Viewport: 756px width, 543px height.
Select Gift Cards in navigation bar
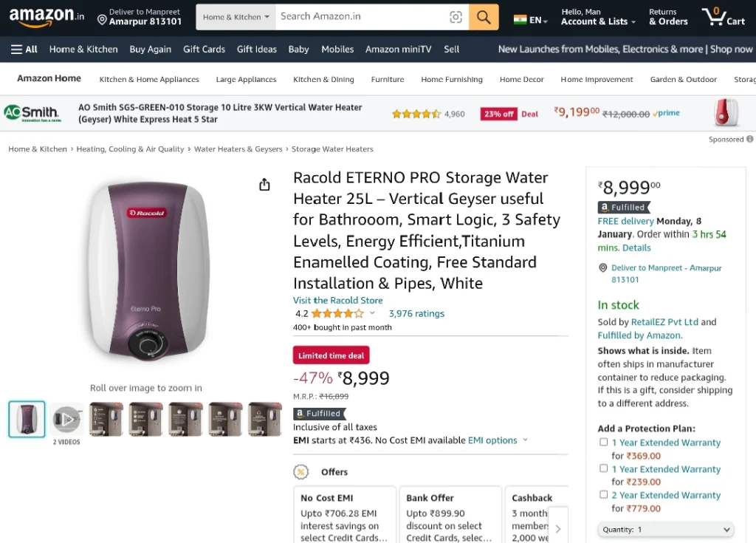(204, 49)
